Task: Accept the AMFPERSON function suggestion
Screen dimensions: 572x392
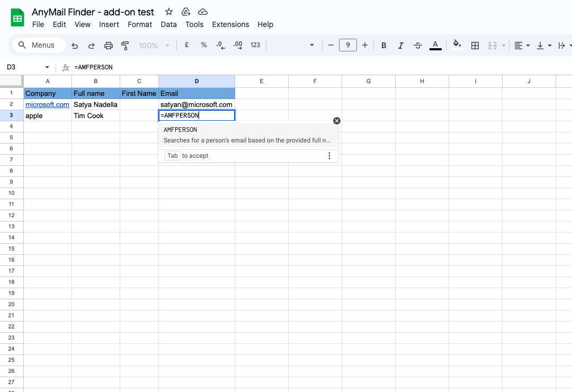Action: (248, 135)
